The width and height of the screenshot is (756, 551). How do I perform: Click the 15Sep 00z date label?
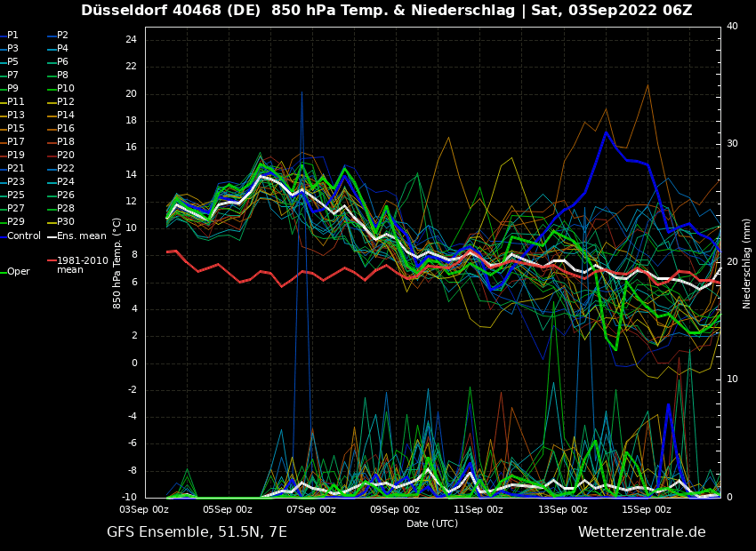tap(646, 510)
